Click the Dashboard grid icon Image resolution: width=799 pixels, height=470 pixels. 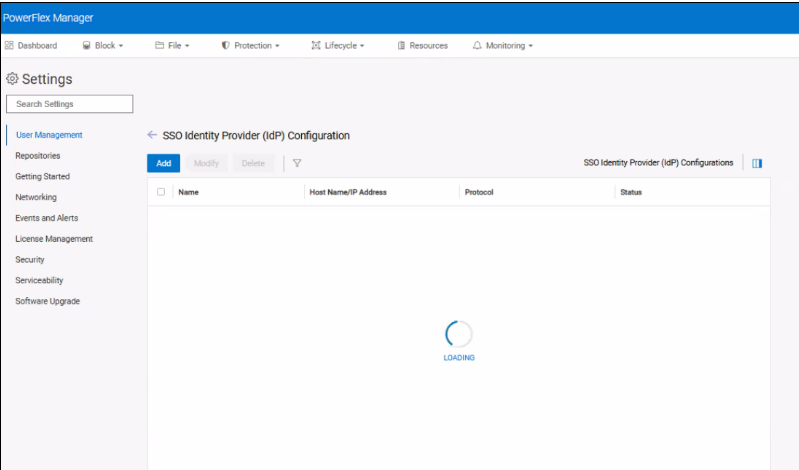9,45
